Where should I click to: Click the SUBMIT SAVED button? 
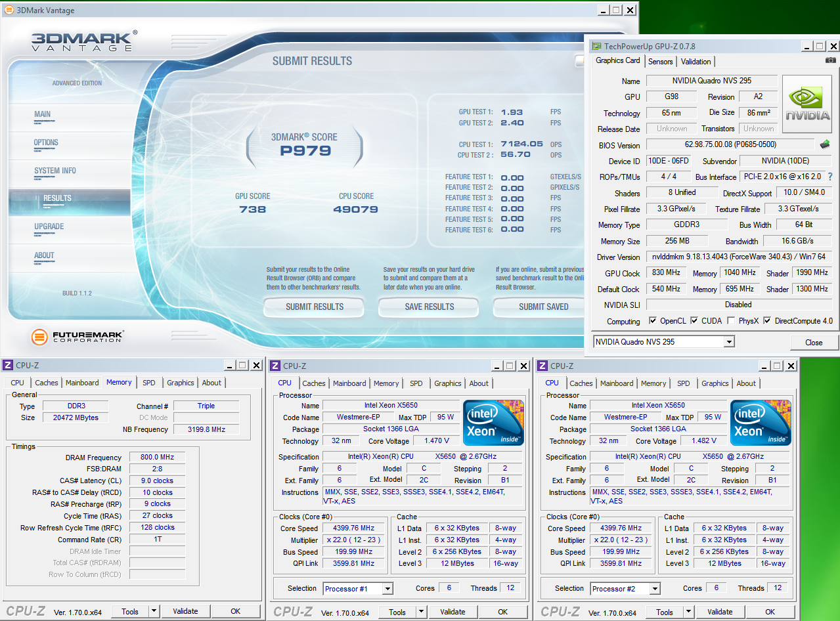540,307
